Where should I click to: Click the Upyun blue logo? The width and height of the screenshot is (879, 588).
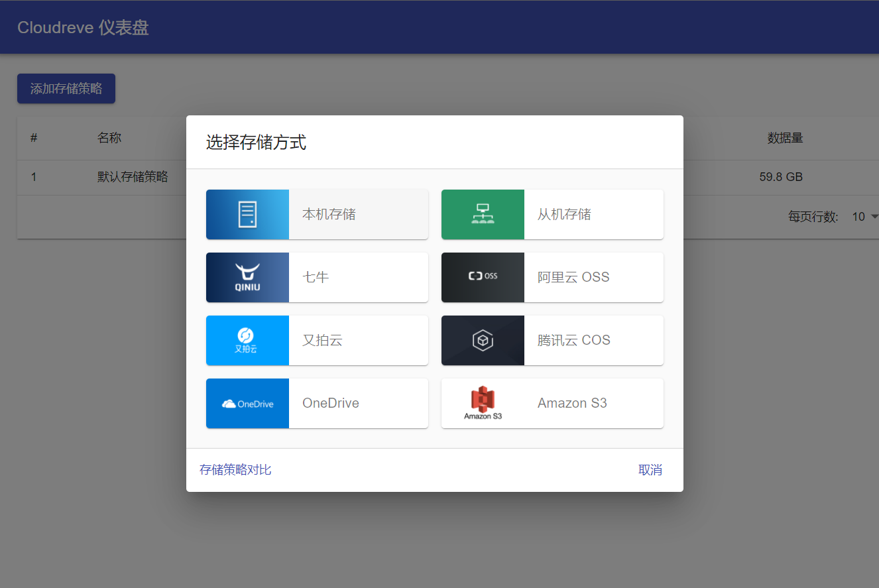[247, 340]
